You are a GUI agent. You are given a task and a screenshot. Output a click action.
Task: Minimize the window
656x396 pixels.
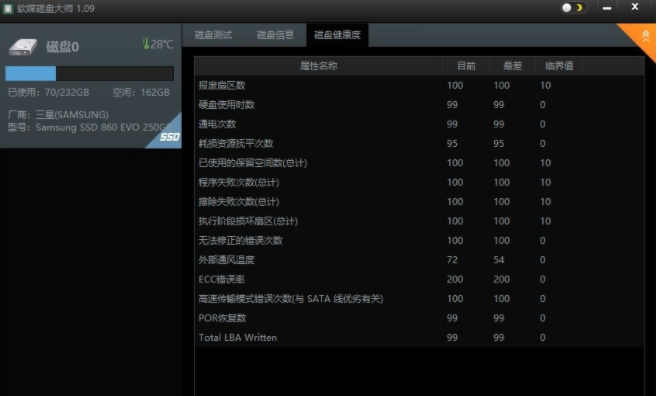pos(607,8)
